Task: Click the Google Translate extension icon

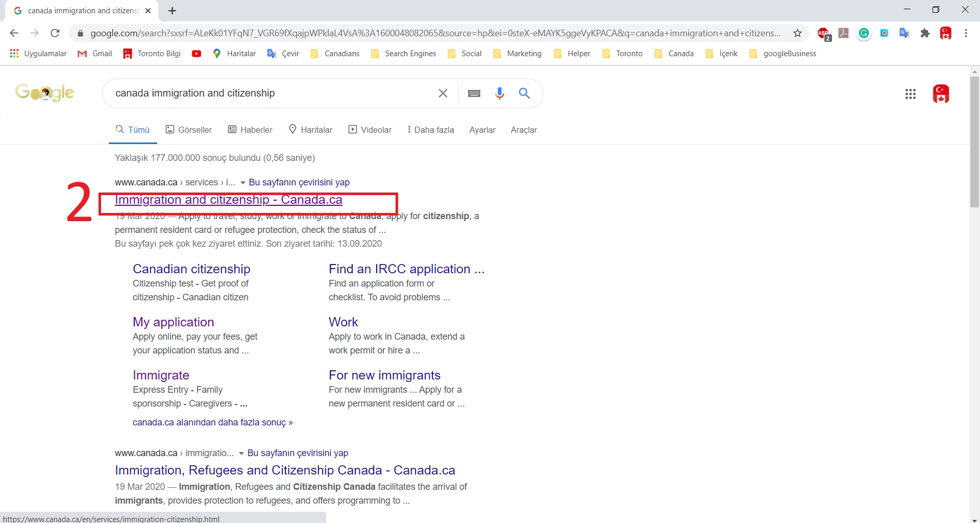Action: [x=904, y=33]
